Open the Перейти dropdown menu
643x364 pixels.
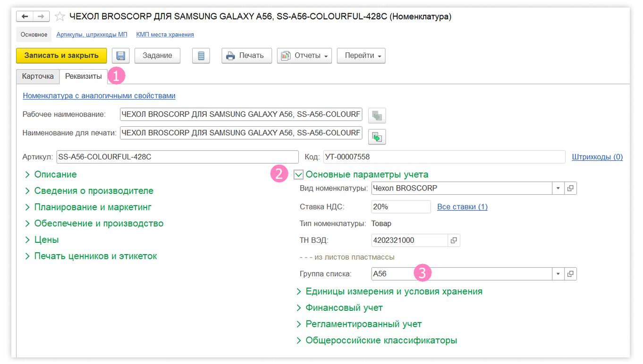point(361,56)
